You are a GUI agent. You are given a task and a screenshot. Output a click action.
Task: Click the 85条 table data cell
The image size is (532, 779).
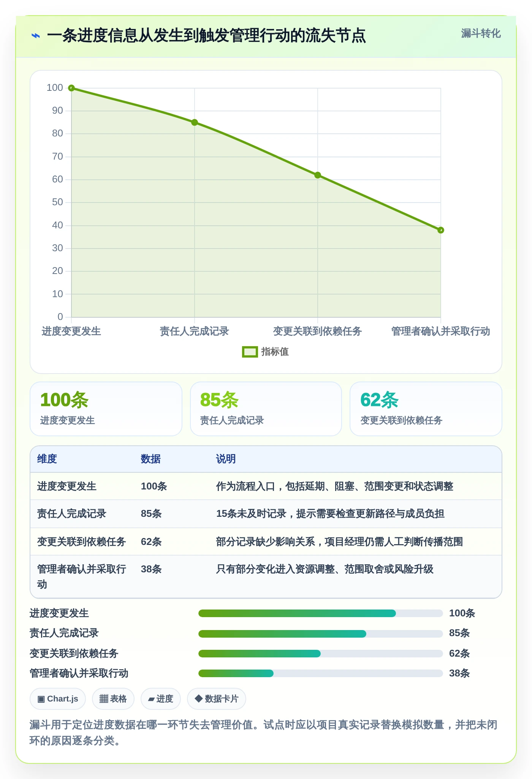(151, 514)
